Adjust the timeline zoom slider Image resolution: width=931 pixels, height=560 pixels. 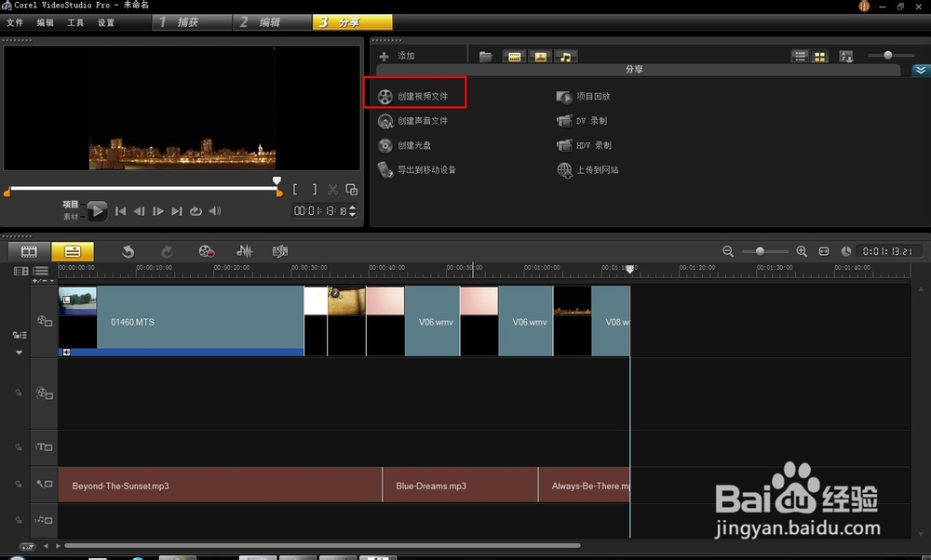[x=760, y=251]
